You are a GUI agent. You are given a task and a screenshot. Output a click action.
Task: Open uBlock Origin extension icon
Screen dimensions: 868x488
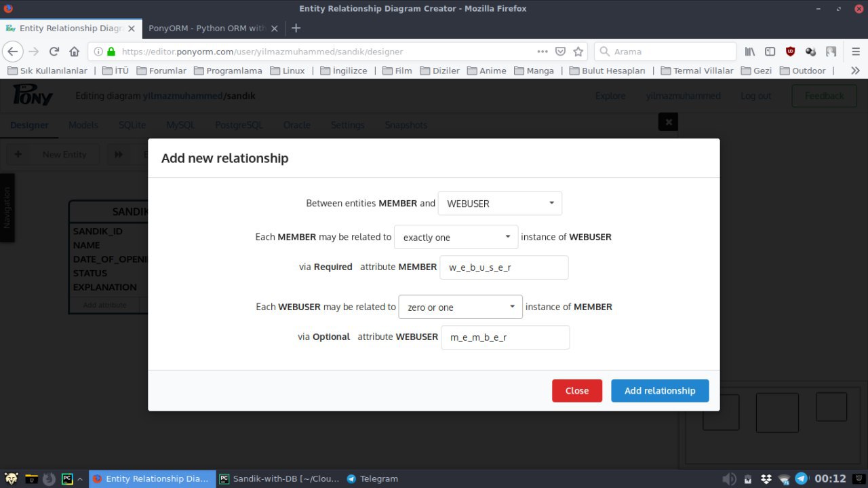tap(790, 52)
